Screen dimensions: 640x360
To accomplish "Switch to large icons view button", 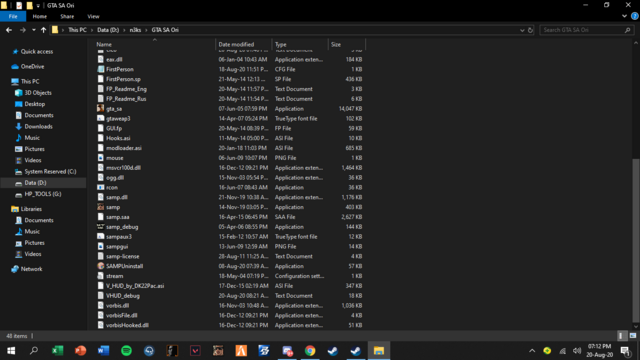I will pyautogui.click(x=633, y=336).
